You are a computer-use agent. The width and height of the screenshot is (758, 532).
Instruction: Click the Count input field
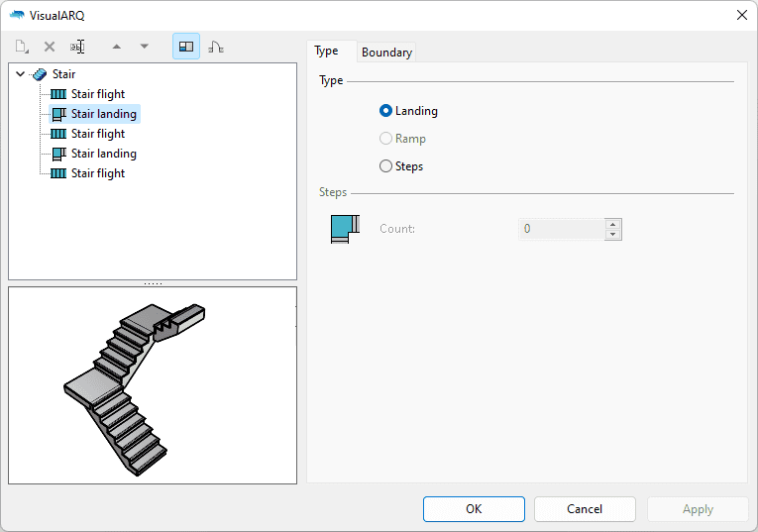pyautogui.click(x=561, y=229)
